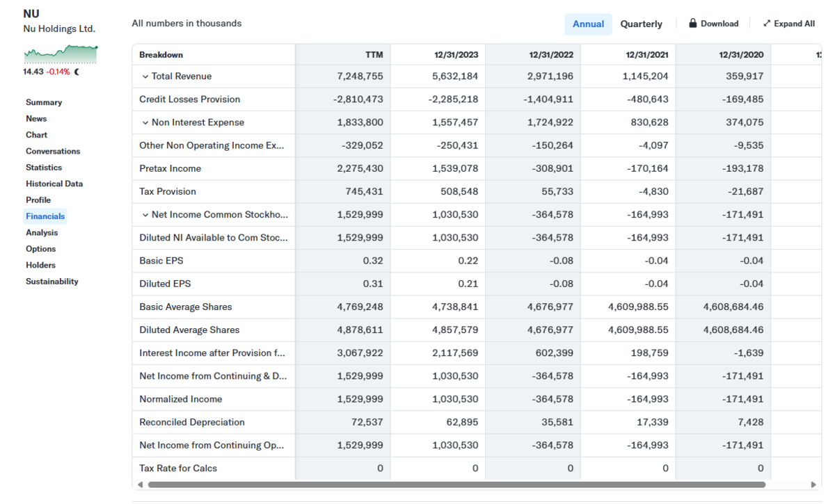Open the Chart page
Image resolution: width=835 pixels, height=504 pixels.
click(x=37, y=135)
